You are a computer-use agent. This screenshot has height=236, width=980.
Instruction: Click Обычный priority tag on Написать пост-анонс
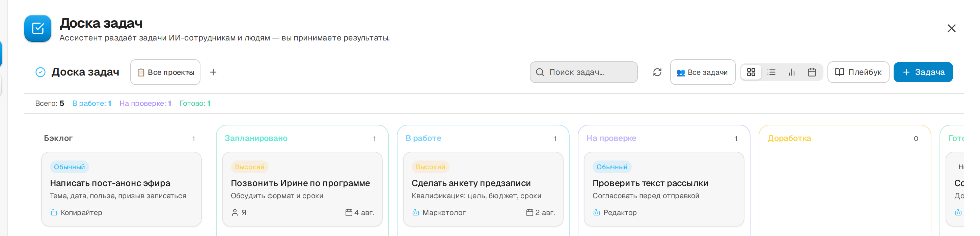click(x=69, y=167)
